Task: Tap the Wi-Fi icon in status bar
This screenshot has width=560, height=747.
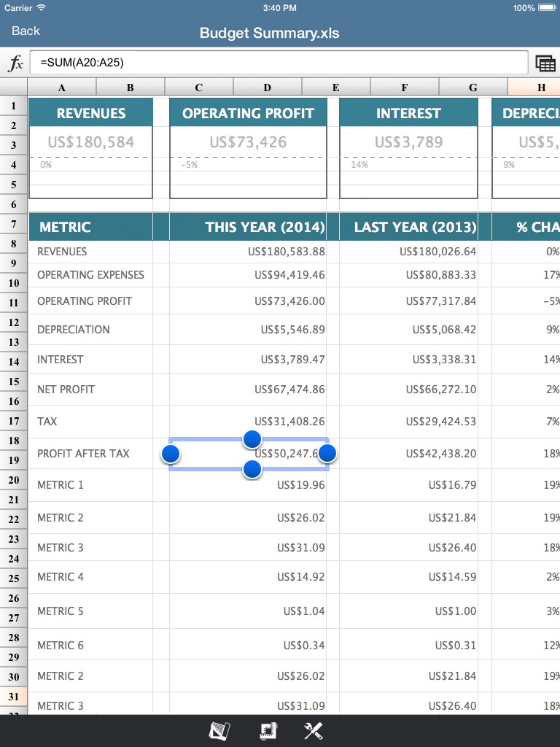Action: pos(42,7)
